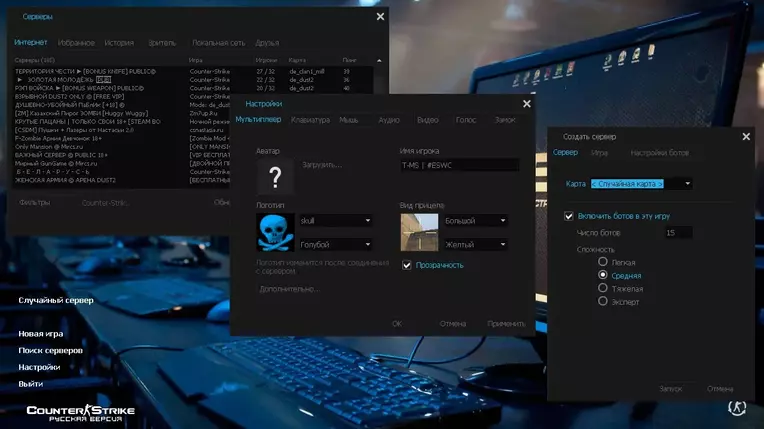This screenshot has height=429, width=764.
Task: Click Поиск серверов menu item
Action: pos(51,351)
